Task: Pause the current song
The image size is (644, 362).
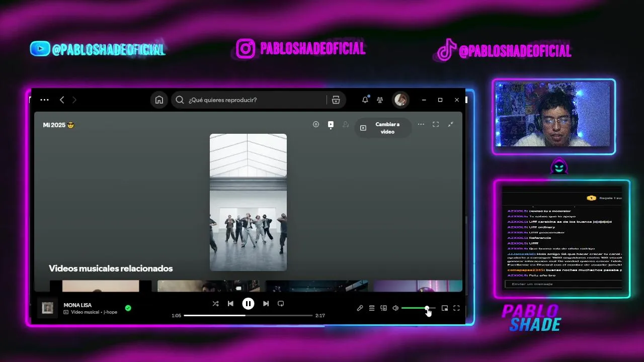Action: click(248, 304)
